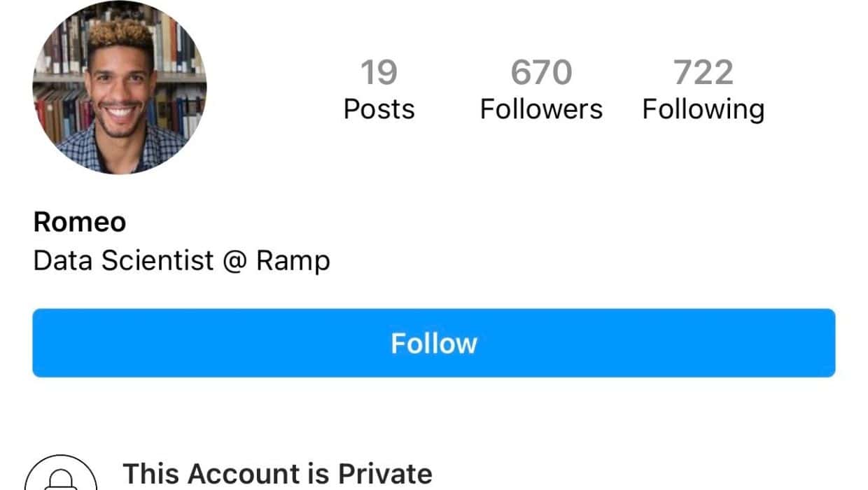
Task: Open the Following list label
Action: (x=703, y=110)
